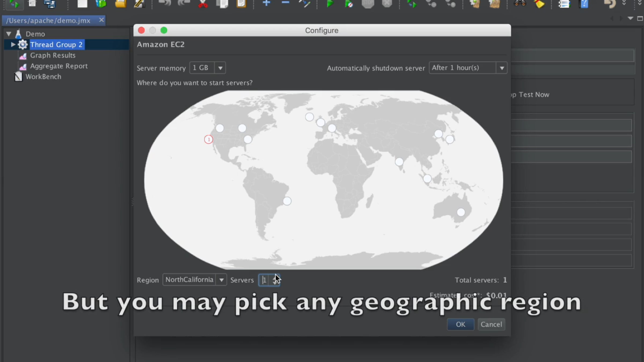644x362 pixels.
Task: Select the server dot over Australia
Action: 461,212
